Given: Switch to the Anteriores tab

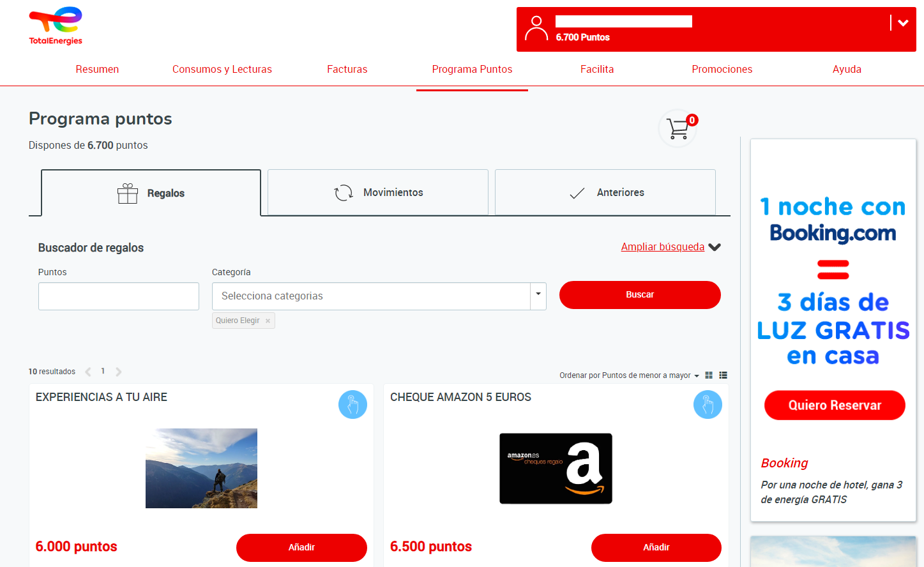Looking at the screenshot, I should pos(605,192).
